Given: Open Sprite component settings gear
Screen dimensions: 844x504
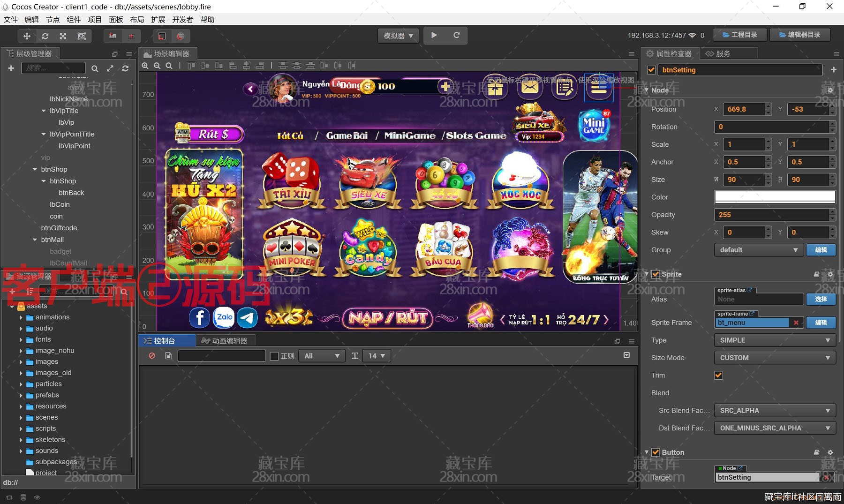Looking at the screenshot, I should pos(830,274).
